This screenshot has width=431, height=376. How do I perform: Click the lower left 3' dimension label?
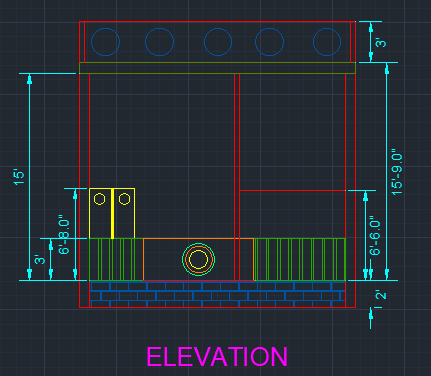tap(40, 260)
